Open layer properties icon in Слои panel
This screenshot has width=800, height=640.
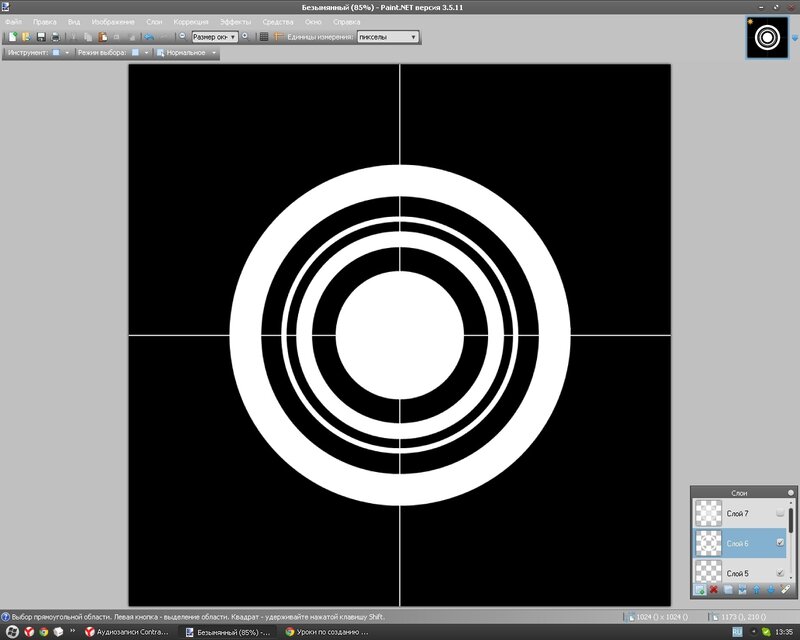784,590
